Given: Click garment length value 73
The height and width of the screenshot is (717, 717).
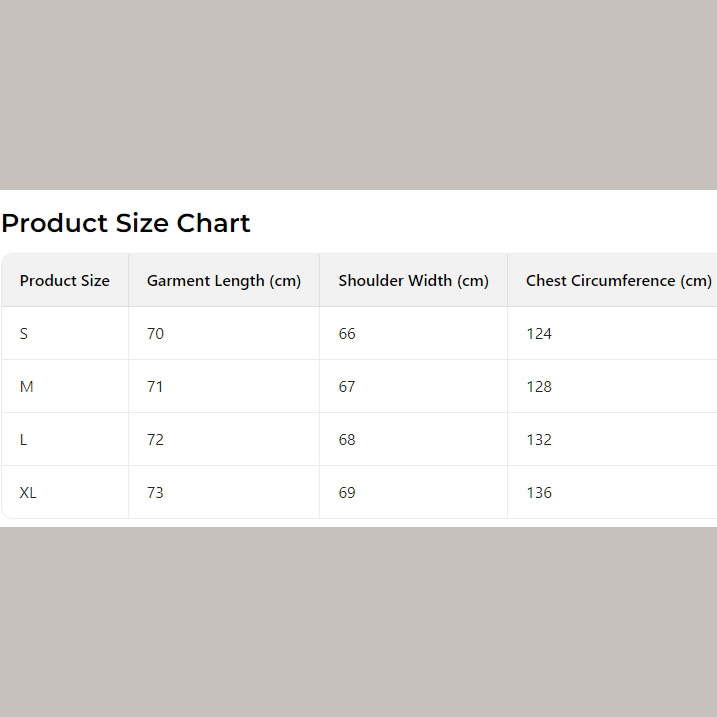Looking at the screenshot, I should pos(155,493).
